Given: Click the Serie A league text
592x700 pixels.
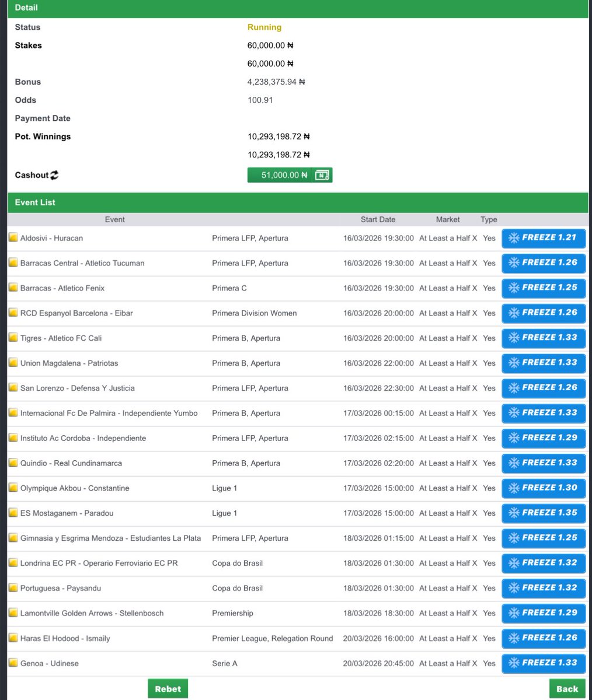Looking at the screenshot, I should point(225,663).
